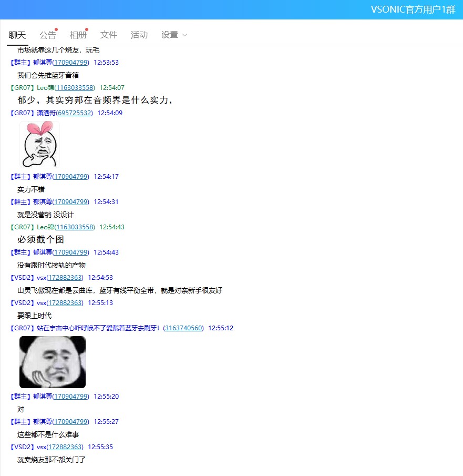Click vsx's ID link at 12:54:53
Screen dimensions: 463x476
point(65,278)
